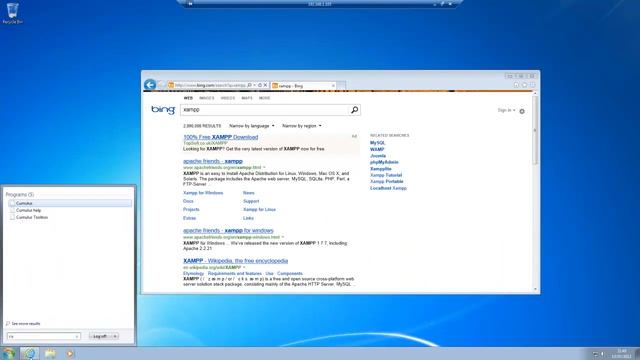
Task: Open the Xampp for Windows sublink
Action: click(x=203, y=193)
